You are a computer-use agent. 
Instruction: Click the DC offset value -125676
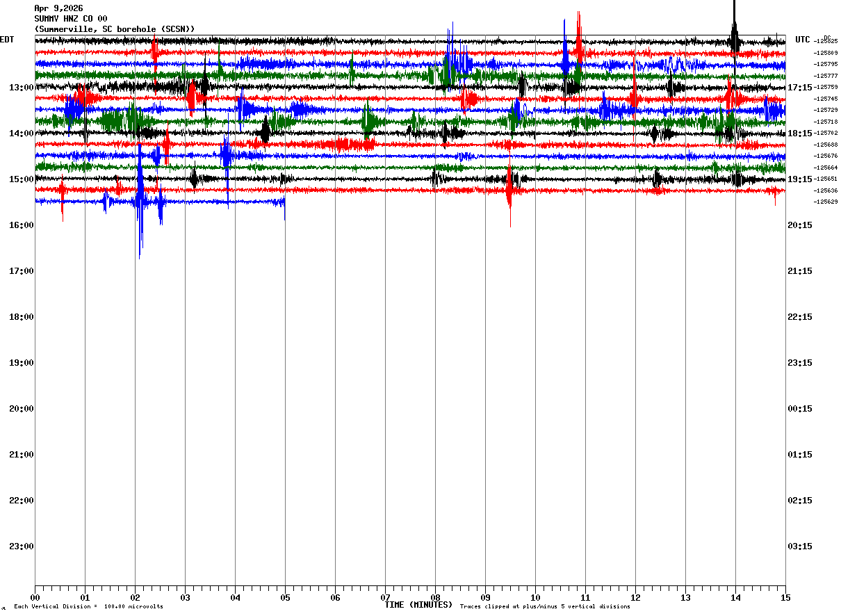tap(826, 156)
